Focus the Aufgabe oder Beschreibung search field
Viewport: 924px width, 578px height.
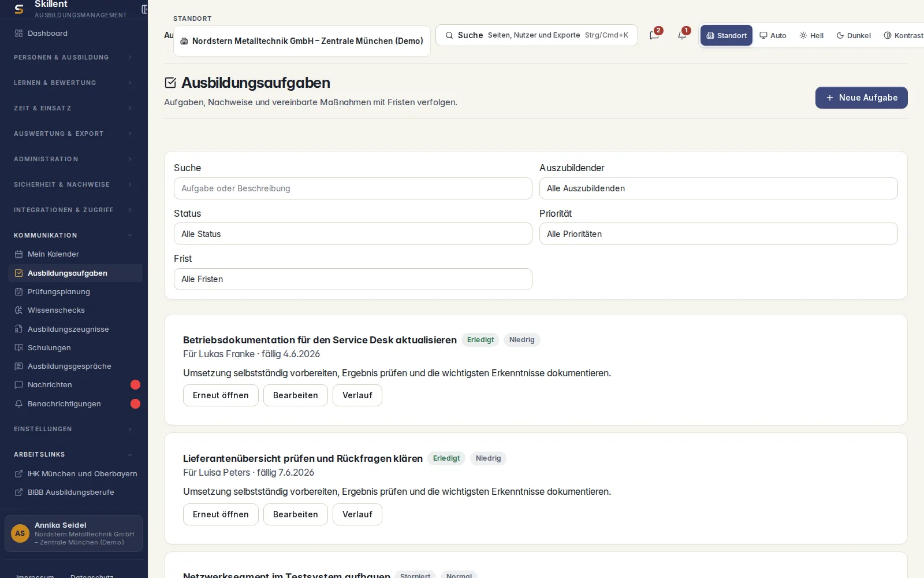(x=353, y=188)
